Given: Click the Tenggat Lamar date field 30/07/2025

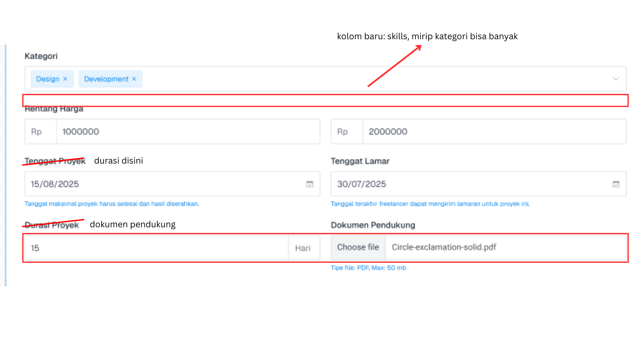Looking at the screenshot, I should (470, 184).
